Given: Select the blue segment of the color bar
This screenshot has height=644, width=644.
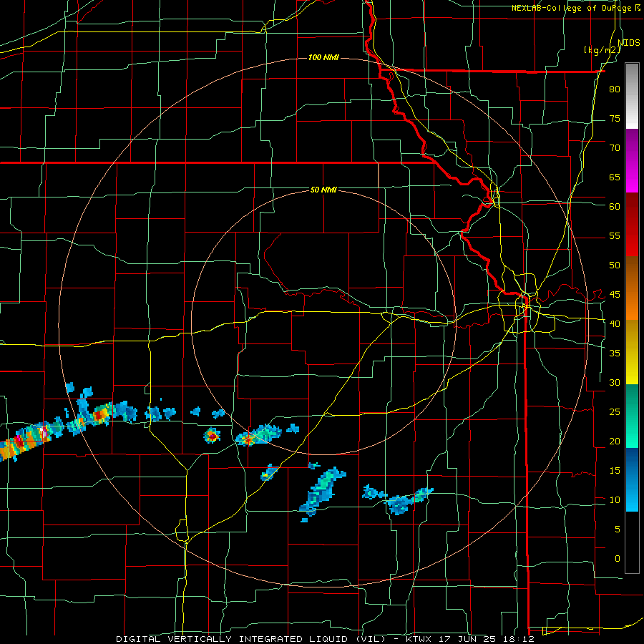Looking at the screenshot, I should (632, 479).
